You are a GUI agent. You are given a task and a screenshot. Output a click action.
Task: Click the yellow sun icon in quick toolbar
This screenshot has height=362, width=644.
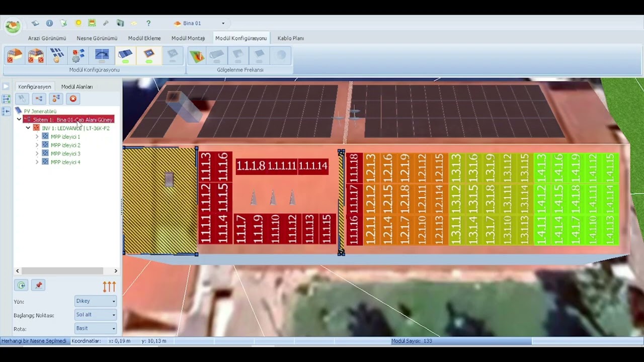78,23
